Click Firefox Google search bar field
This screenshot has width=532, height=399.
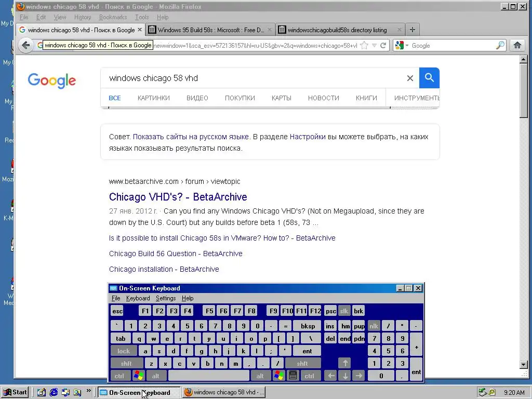point(453,46)
